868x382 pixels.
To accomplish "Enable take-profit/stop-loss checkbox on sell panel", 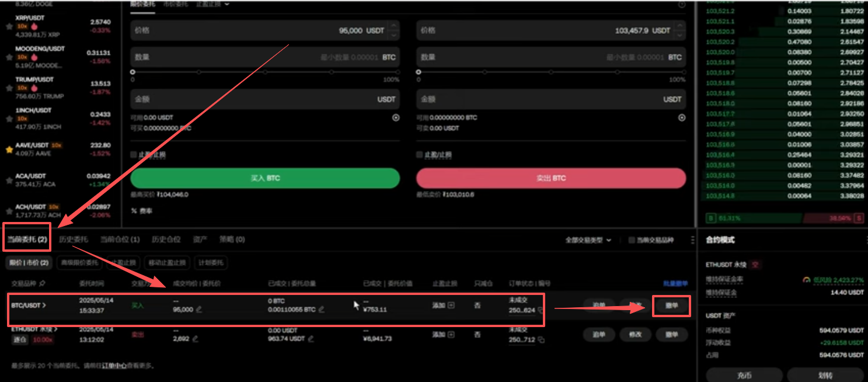I will pyautogui.click(x=419, y=155).
